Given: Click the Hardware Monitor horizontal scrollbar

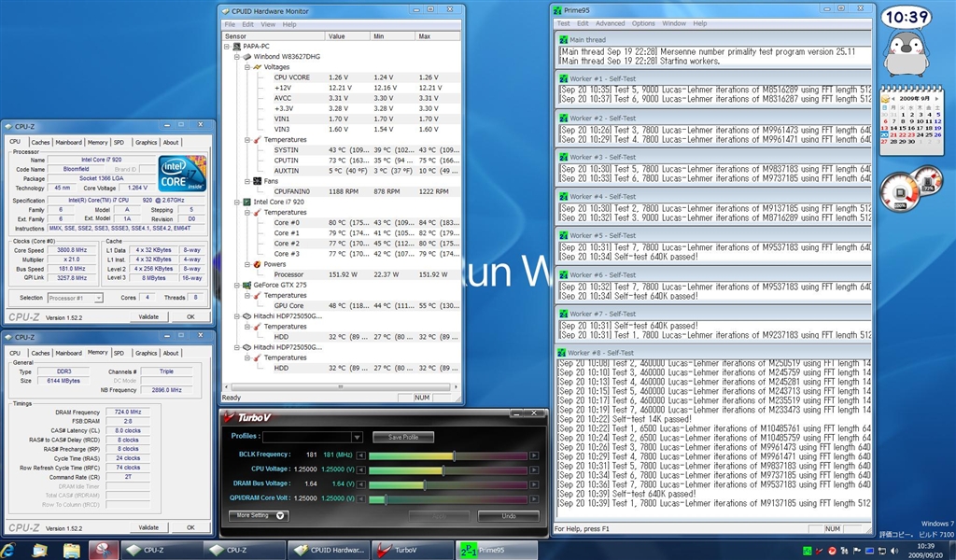Looking at the screenshot, I should pyautogui.click(x=341, y=387).
